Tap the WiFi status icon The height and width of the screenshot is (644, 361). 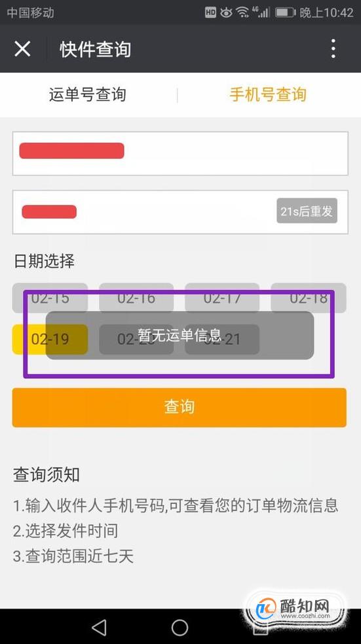coord(243,12)
